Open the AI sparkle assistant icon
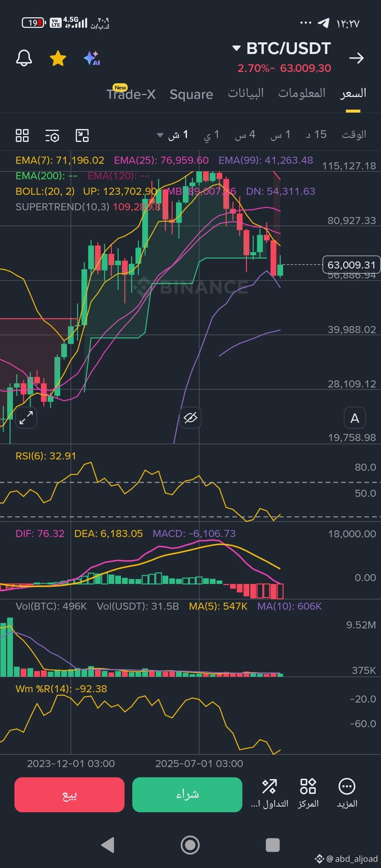The height and width of the screenshot is (868, 381). 92,58
